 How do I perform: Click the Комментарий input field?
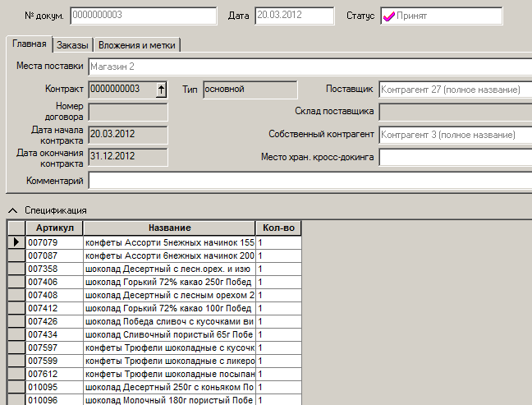point(310,180)
